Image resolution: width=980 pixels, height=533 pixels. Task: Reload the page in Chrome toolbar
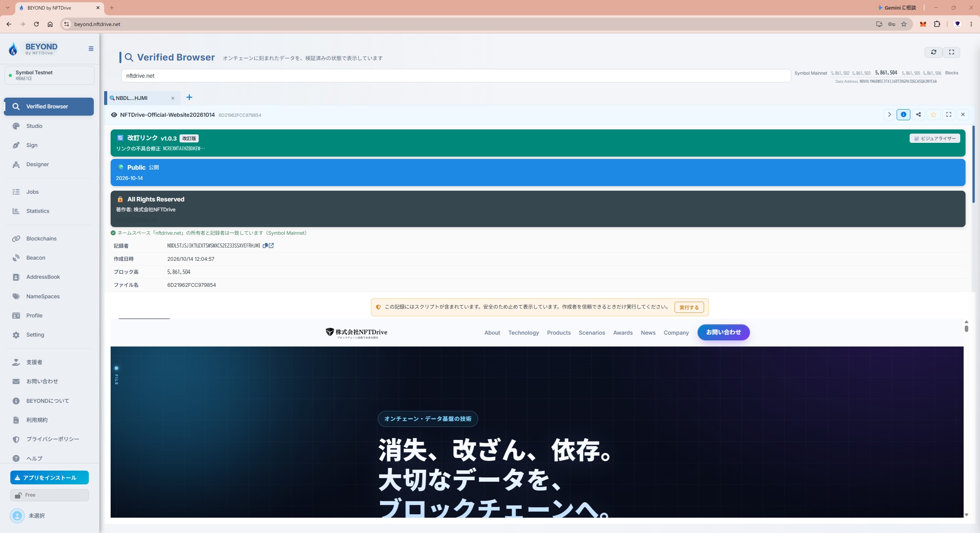[36, 24]
